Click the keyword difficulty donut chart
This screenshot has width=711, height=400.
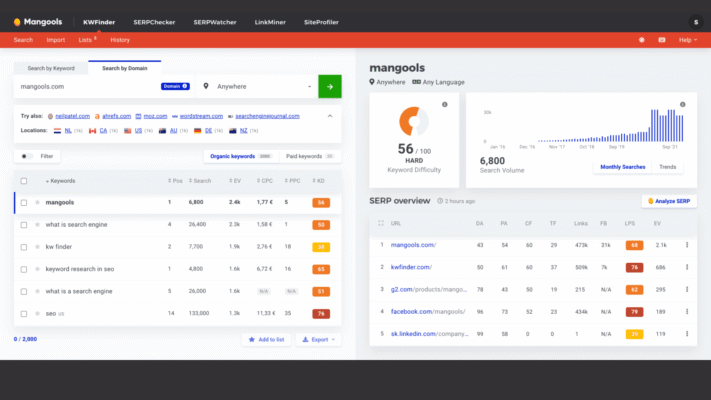[x=414, y=121]
